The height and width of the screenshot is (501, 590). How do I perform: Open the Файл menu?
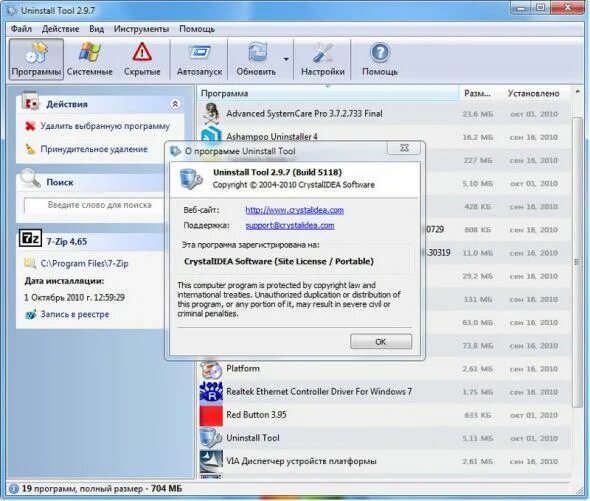pos(21,29)
